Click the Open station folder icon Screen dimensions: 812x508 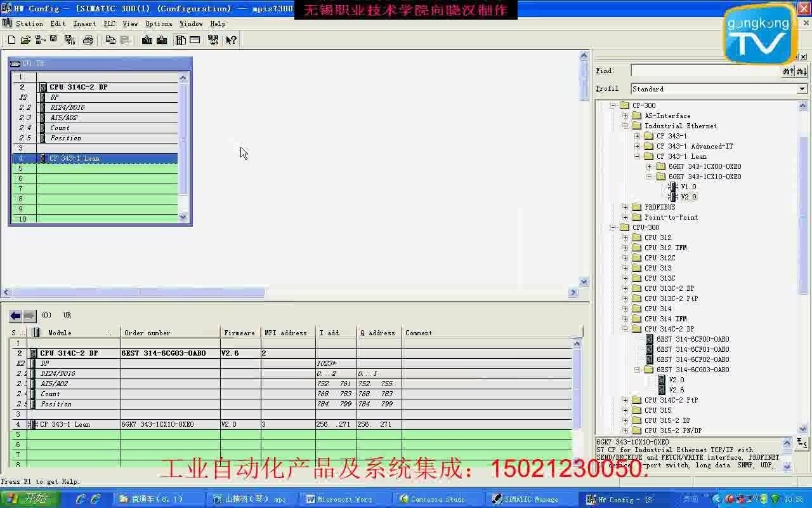(25, 40)
